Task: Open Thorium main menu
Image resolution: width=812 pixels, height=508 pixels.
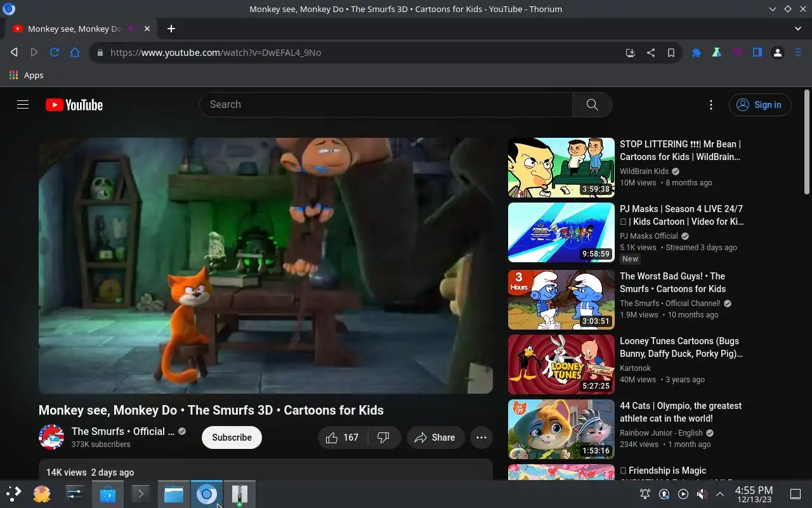Action: click(x=798, y=53)
